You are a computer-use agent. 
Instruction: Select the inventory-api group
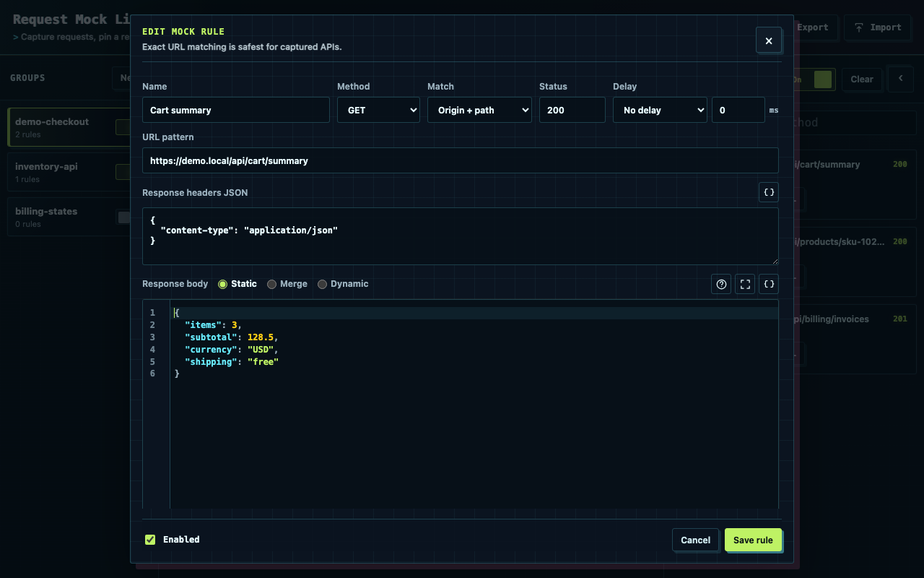(x=69, y=172)
